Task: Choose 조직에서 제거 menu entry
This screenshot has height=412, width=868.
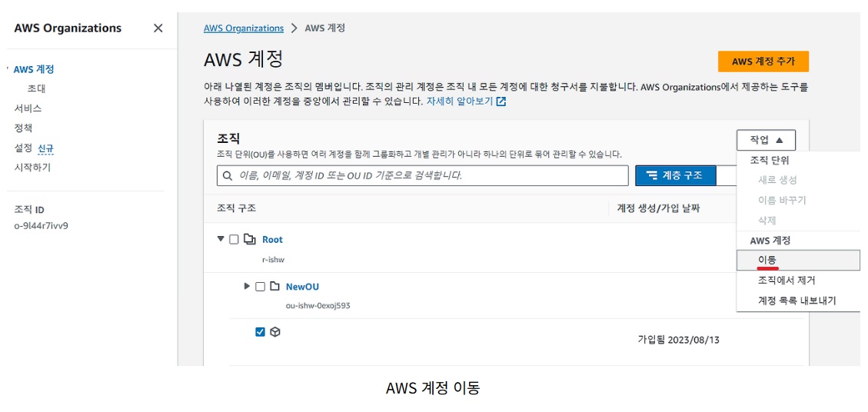Action: 786,281
